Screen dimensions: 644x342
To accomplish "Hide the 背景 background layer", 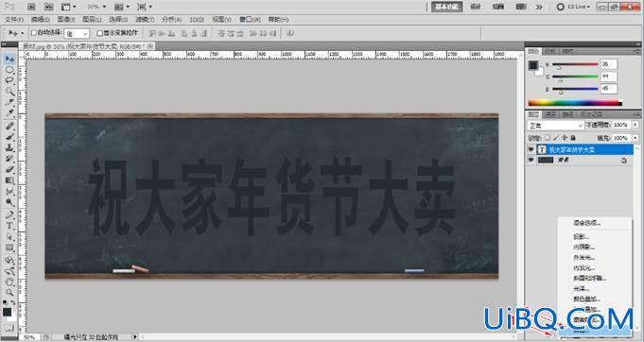I will [531, 161].
